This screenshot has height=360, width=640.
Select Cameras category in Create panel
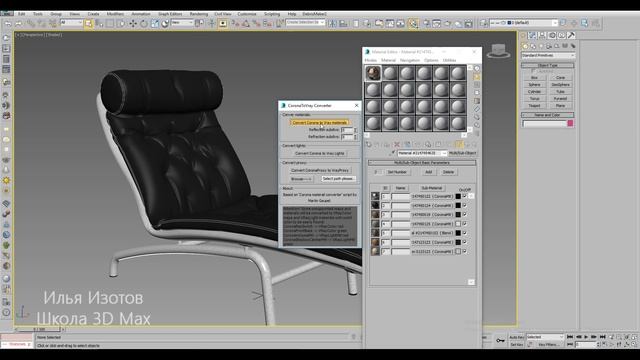(x=549, y=46)
